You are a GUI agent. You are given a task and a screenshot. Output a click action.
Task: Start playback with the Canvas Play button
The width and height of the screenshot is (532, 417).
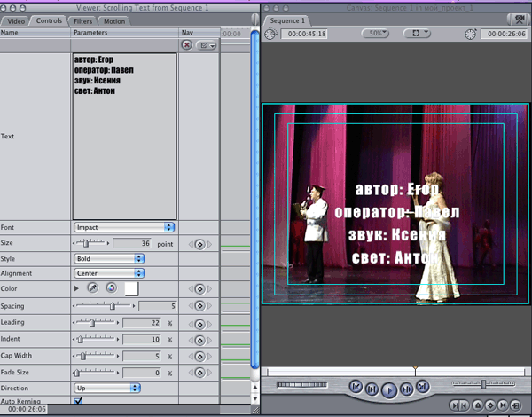[389, 390]
